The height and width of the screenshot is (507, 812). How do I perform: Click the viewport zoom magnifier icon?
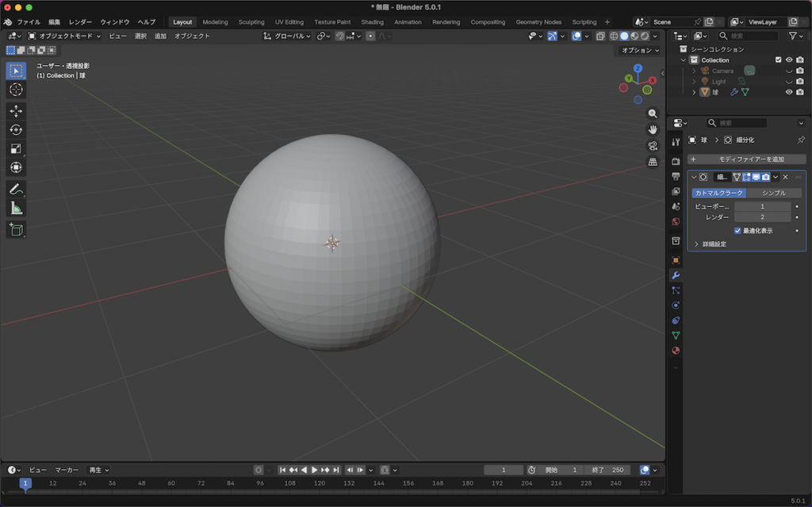[x=653, y=113]
